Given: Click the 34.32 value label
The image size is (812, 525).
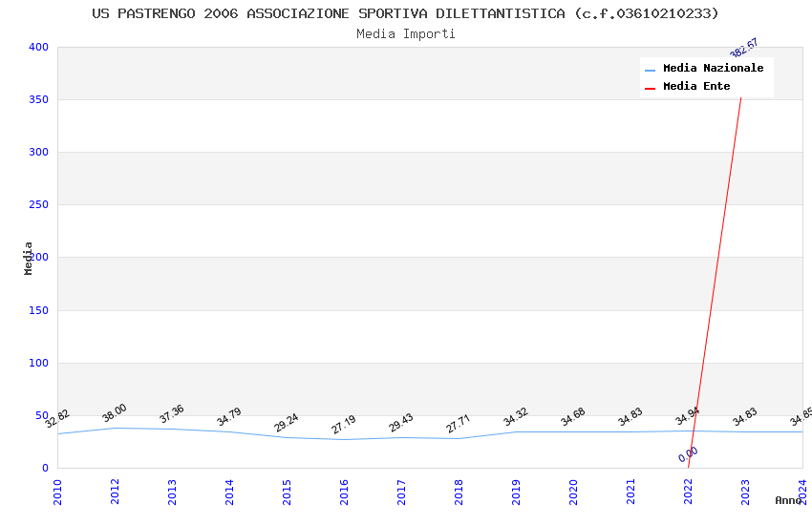Looking at the screenshot, I should coord(515,416).
